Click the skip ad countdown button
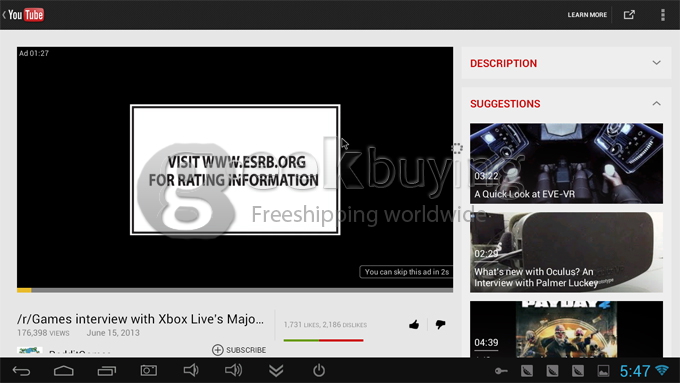The image size is (680, 383). pyautogui.click(x=406, y=272)
